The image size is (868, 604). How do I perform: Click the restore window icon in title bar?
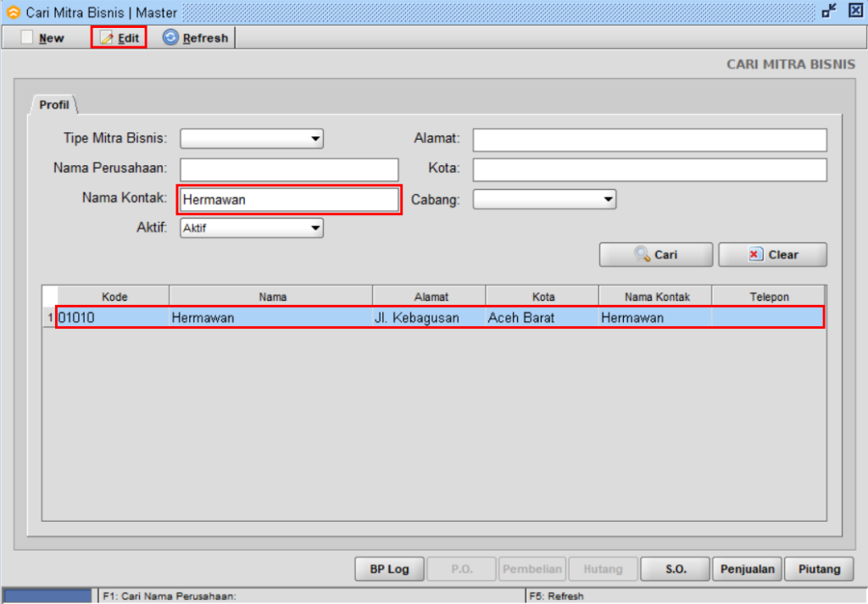pos(830,12)
